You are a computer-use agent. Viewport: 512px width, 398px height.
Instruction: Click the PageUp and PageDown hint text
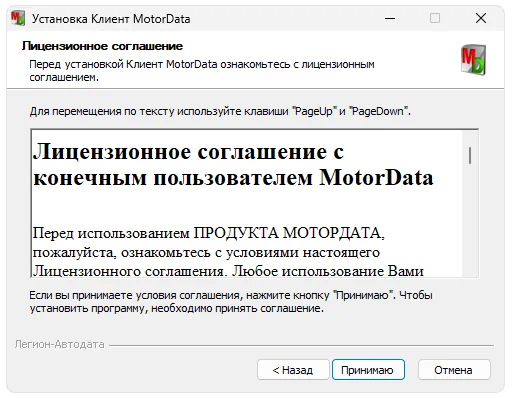pyautogui.click(x=220, y=111)
